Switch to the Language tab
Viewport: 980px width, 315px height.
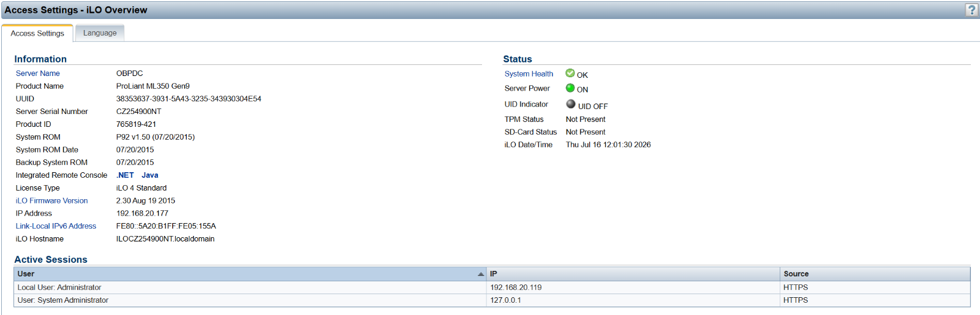100,33
